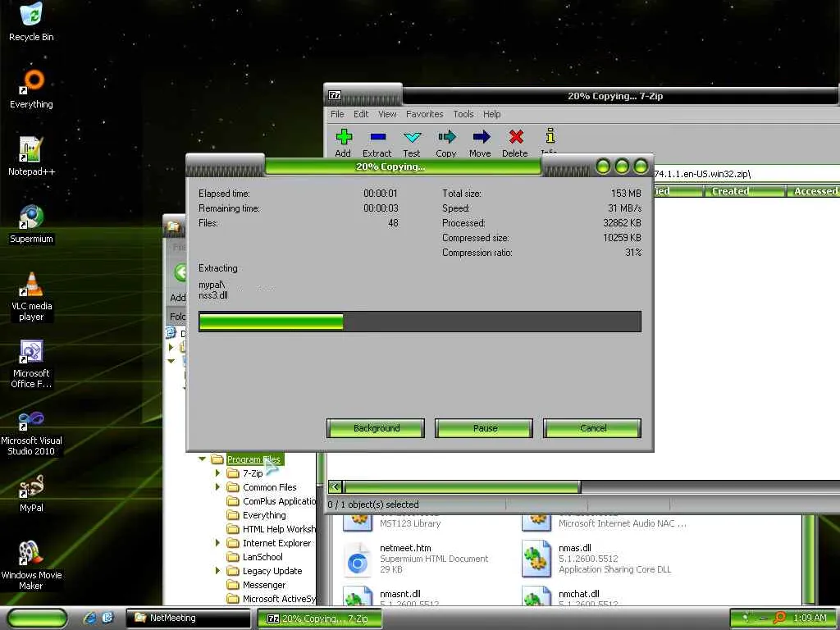Click the scroll-left arrow in 7-Zip

pyautogui.click(x=336, y=487)
